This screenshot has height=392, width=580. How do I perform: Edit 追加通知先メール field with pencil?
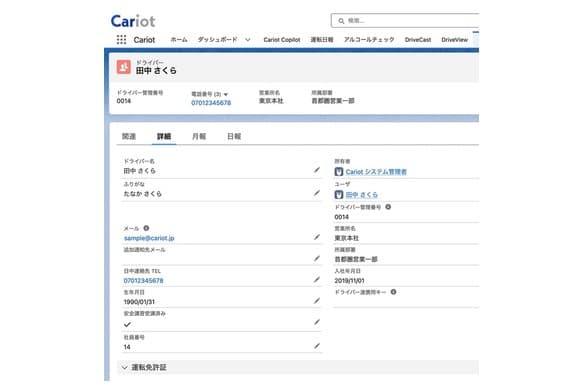coord(317,258)
